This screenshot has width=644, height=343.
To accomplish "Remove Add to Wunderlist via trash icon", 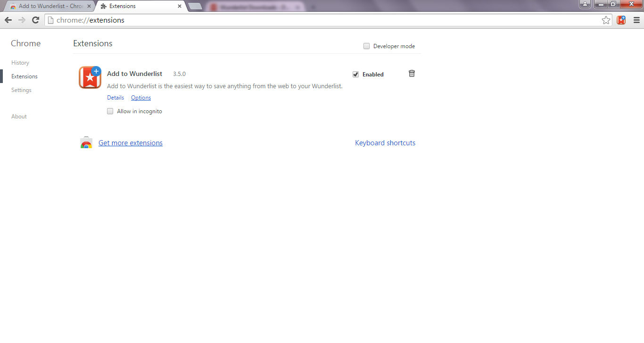I will (412, 74).
